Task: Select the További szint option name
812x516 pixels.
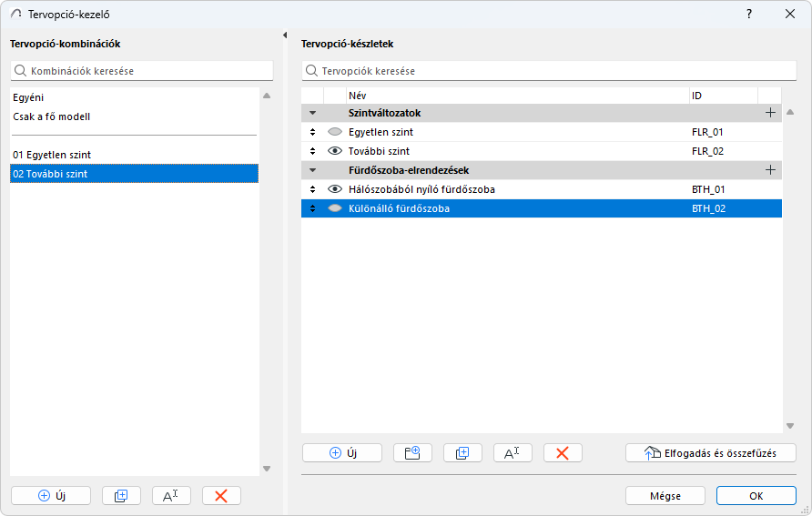Action: pos(379,151)
